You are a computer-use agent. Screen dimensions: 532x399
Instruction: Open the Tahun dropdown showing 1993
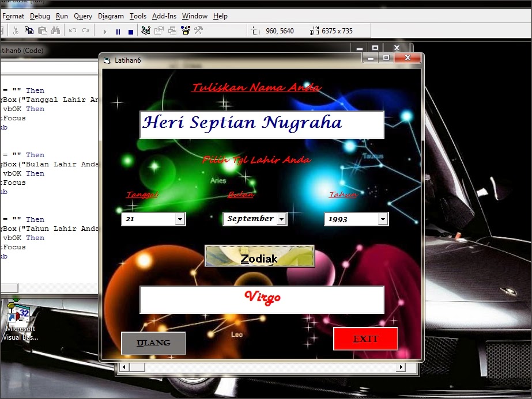(382, 219)
